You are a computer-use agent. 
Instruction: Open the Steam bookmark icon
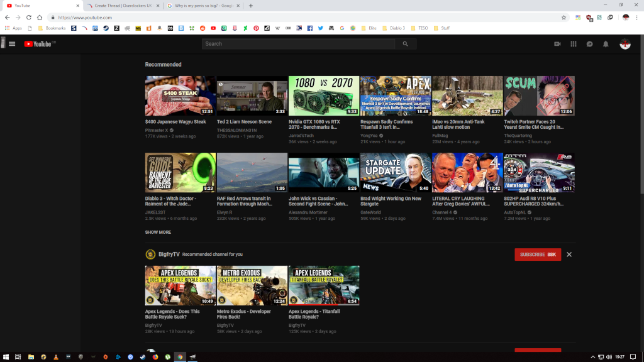coord(106,28)
